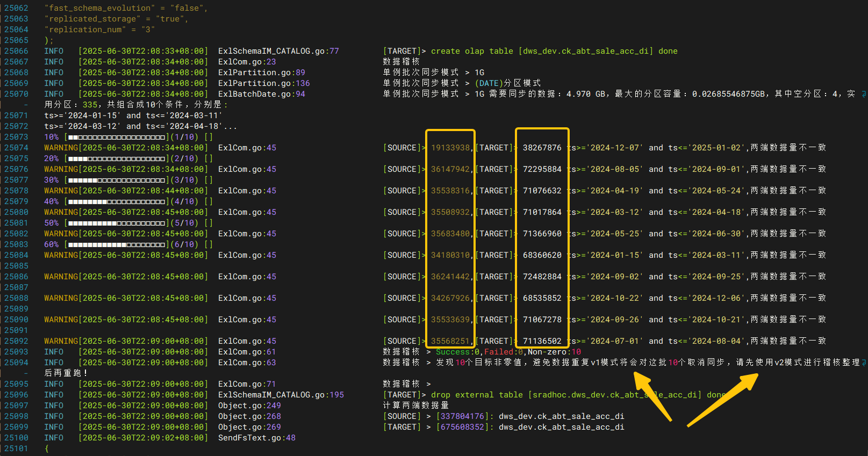The width and height of the screenshot is (868, 456).
Task: Click the 50% (5/10) progress bar line
Action: click(128, 223)
